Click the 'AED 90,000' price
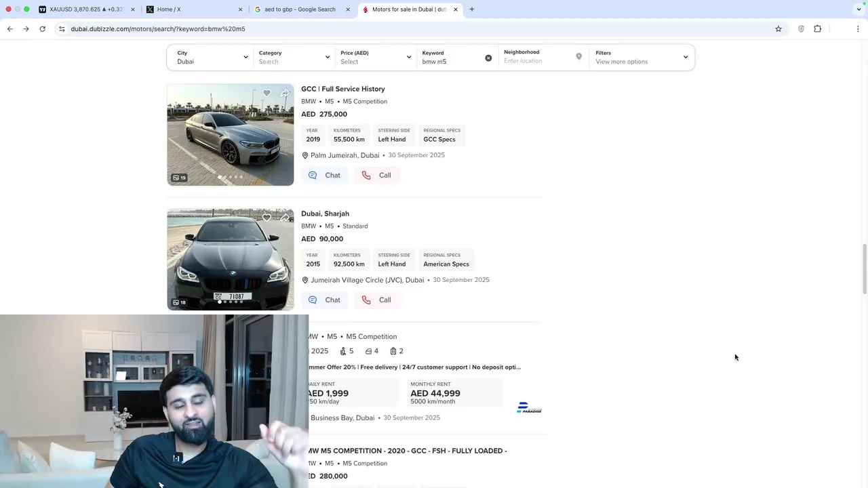868x488 pixels. click(x=322, y=239)
